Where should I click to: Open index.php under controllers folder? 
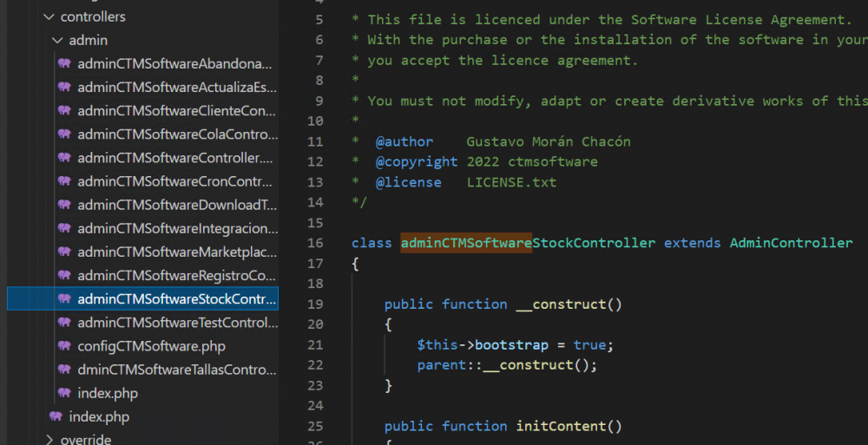(99, 416)
